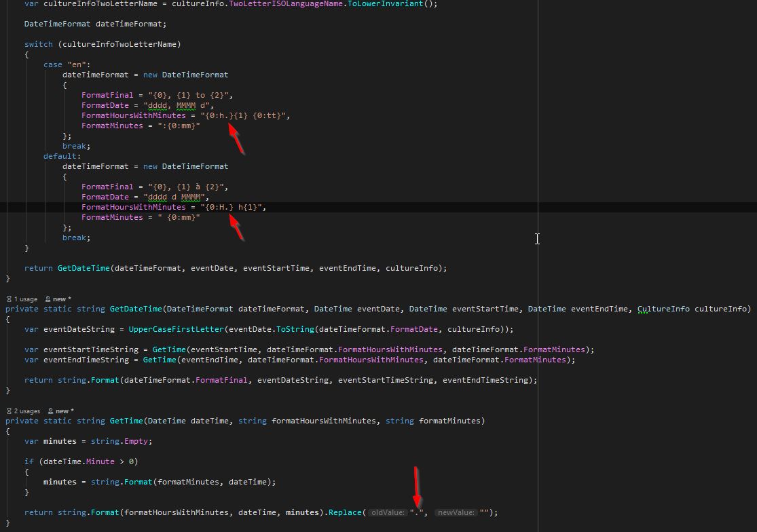Click the 'newValue:' inlay hint
757x532 pixels.
pos(456,512)
